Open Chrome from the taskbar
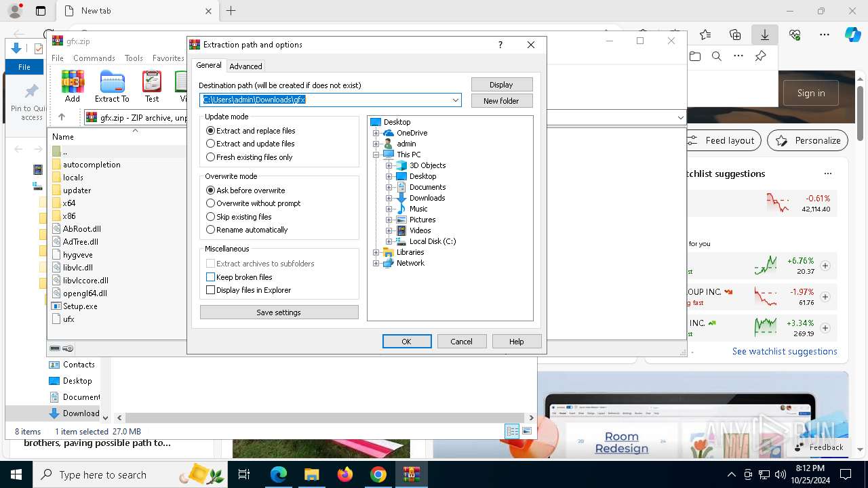Image resolution: width=868 pixels, height=488 pixels. 378,474
